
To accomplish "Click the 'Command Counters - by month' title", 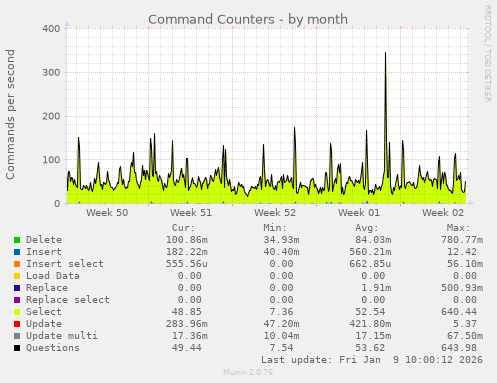I will 248,19.
